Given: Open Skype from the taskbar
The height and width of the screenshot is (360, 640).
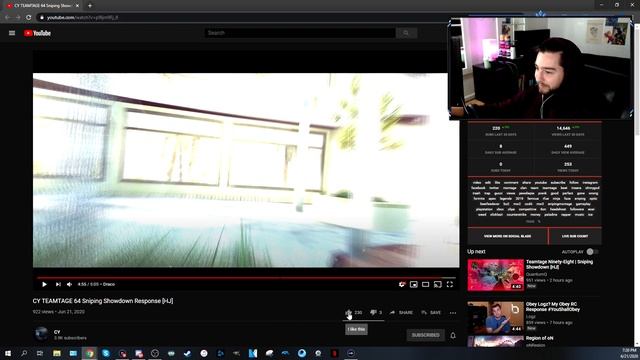Looking at the screenshot, I should tap(106, 353).
